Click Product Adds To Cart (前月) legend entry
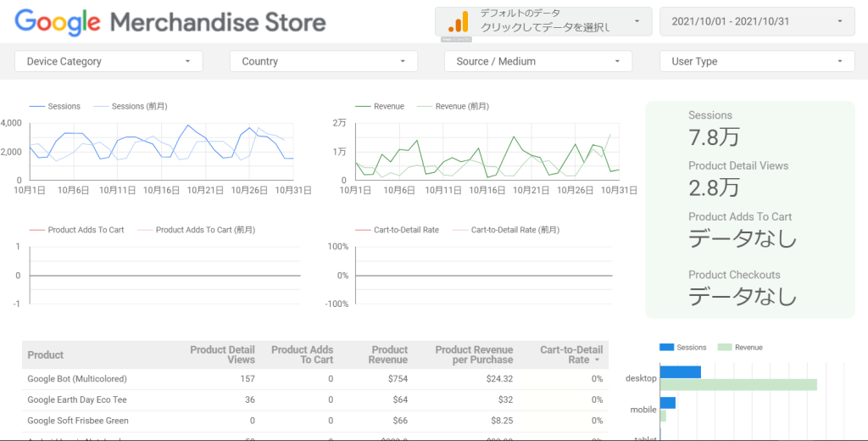The height and width of the screenshot is (441, 868). (196, 229)
